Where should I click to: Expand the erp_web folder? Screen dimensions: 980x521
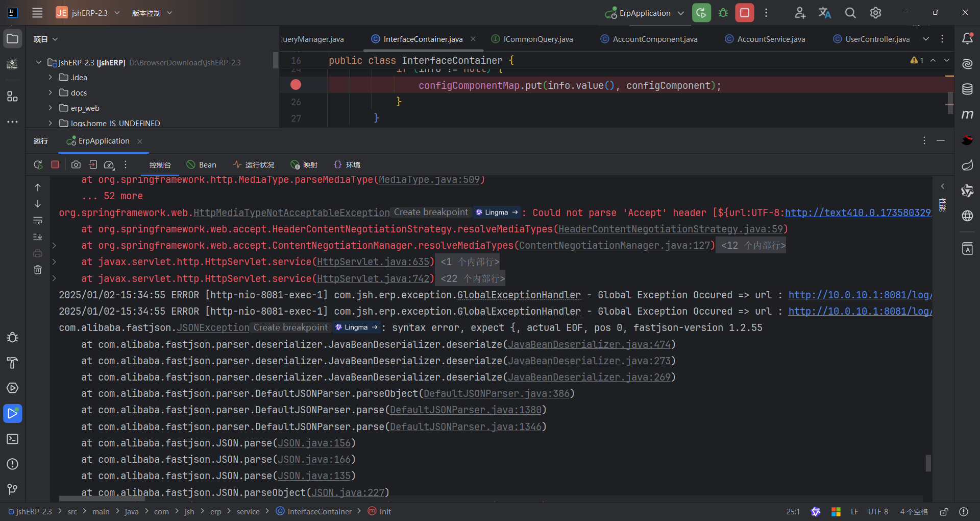point(50,108)
